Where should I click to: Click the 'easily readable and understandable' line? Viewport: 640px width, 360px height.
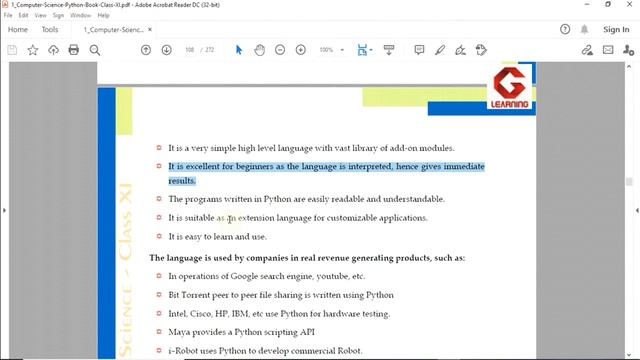coord(307,199)
